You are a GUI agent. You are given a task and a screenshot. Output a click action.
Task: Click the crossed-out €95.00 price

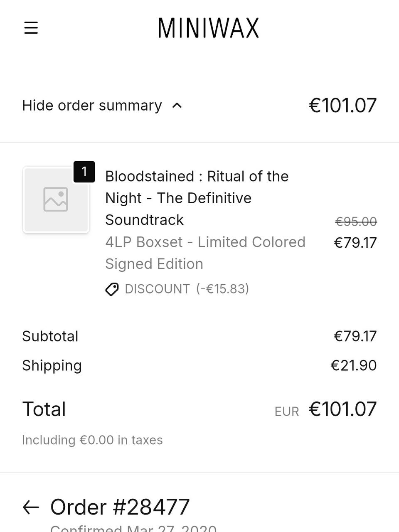pos(356,222)
